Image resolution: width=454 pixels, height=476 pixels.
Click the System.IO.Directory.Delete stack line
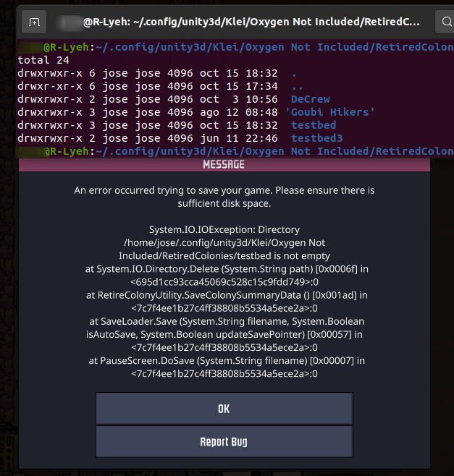click(x=227, y=269)
